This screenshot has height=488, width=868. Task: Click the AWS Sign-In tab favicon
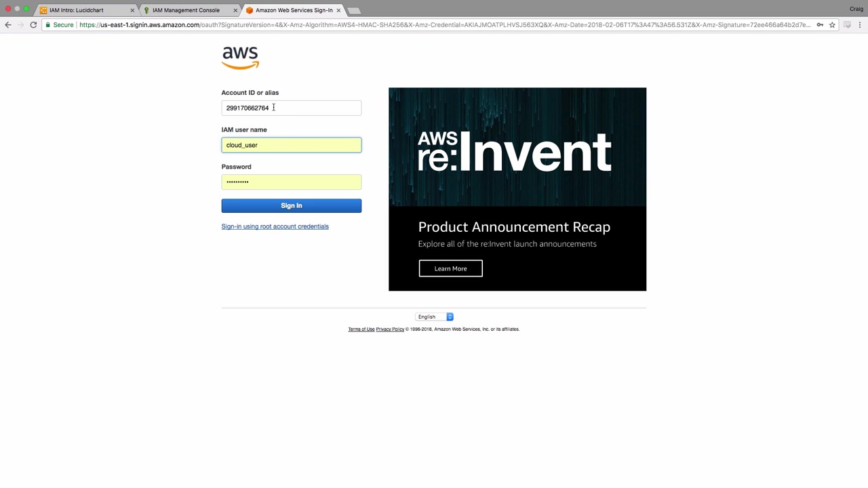(x=250, y=10)
